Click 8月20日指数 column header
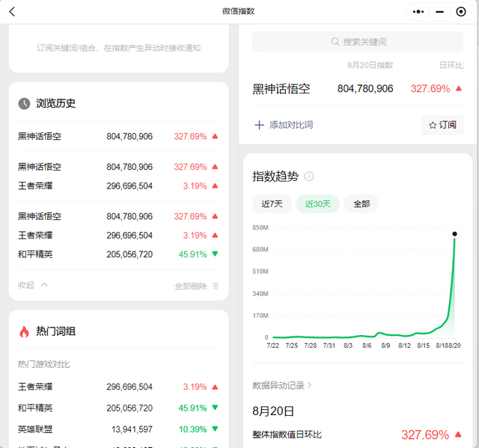 click(x=370, y=65)
